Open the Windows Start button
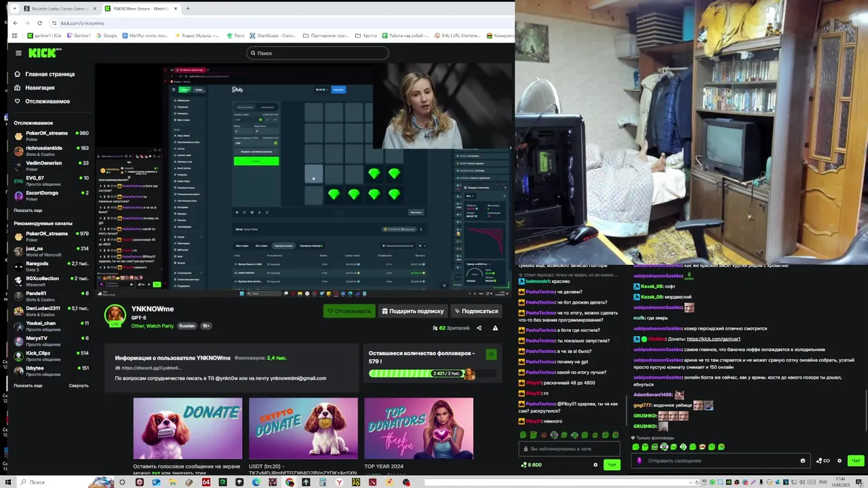This screenshot has height=488, width=868. coord(7,483)
